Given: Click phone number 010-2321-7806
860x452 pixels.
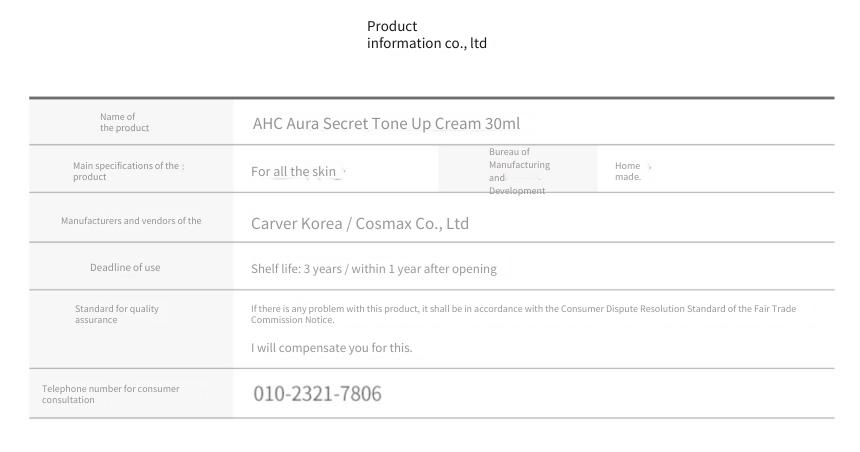Looking at the screenshot, I should point(317,393).
